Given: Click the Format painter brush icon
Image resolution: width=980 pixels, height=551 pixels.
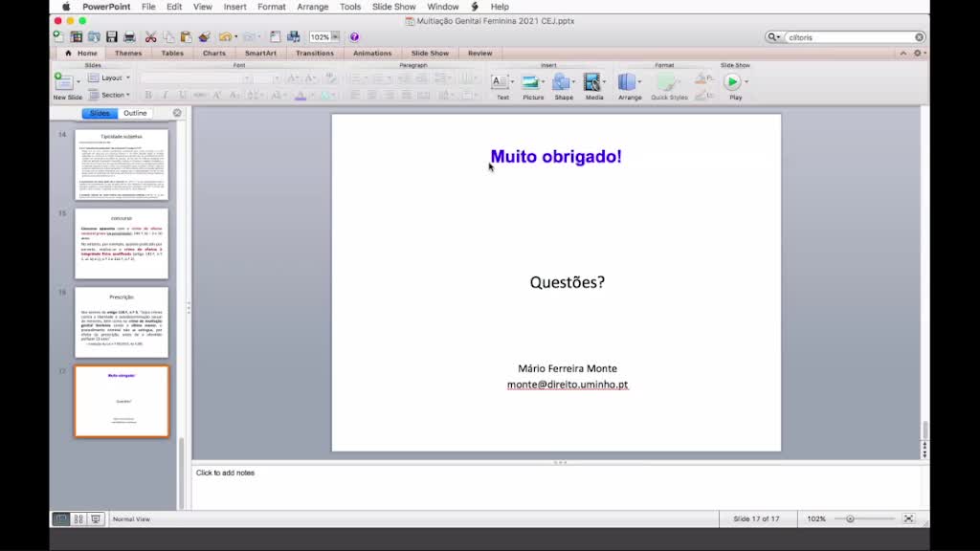Looking at the screenshot, I should tap(204, 37).
